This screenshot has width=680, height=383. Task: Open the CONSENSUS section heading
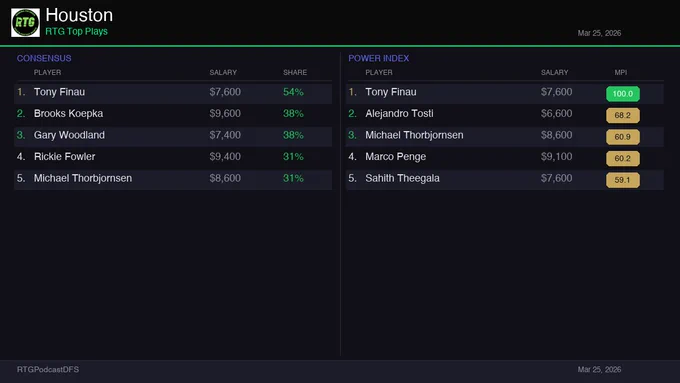click(x=44, y=58)
